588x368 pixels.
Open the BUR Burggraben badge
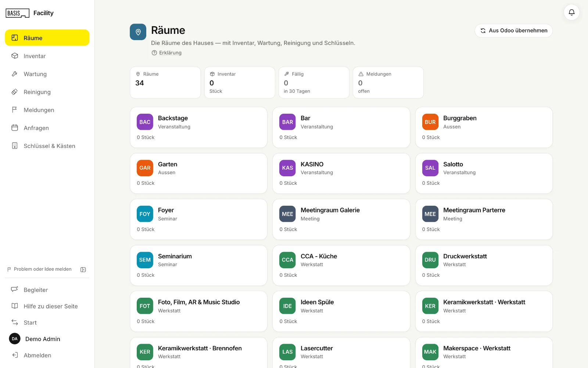(430, 122)
